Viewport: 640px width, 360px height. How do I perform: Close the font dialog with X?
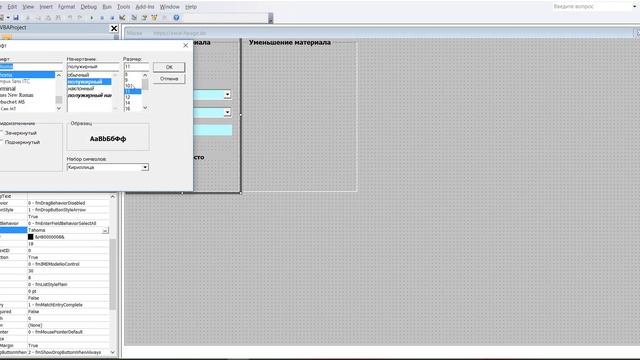[186, 45]
